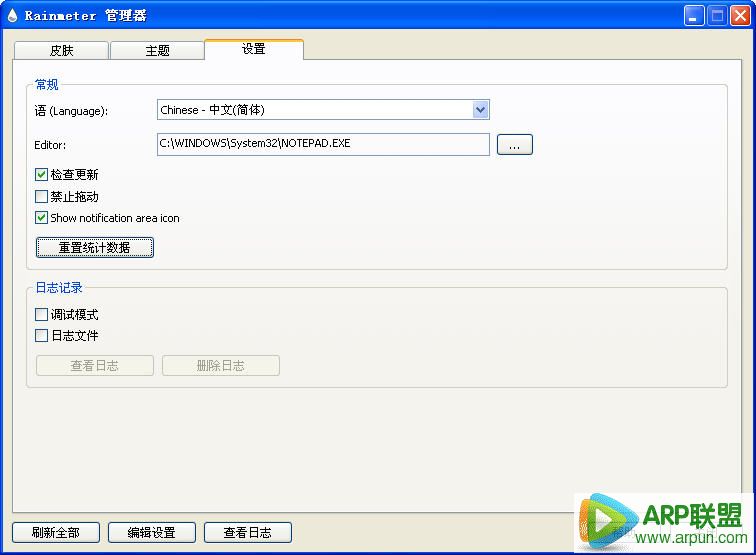The image size is (756, 555).
Task: Enable the 调试模式 checkbox
Action: pos(41,314)
